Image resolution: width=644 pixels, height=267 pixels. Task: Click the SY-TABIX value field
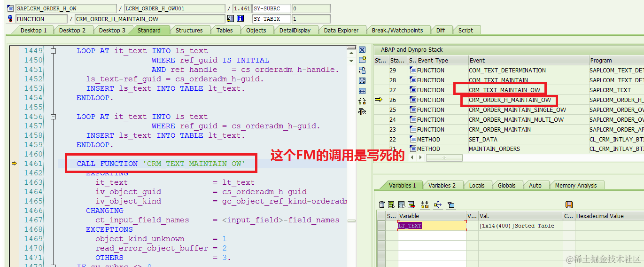[311, 19]
